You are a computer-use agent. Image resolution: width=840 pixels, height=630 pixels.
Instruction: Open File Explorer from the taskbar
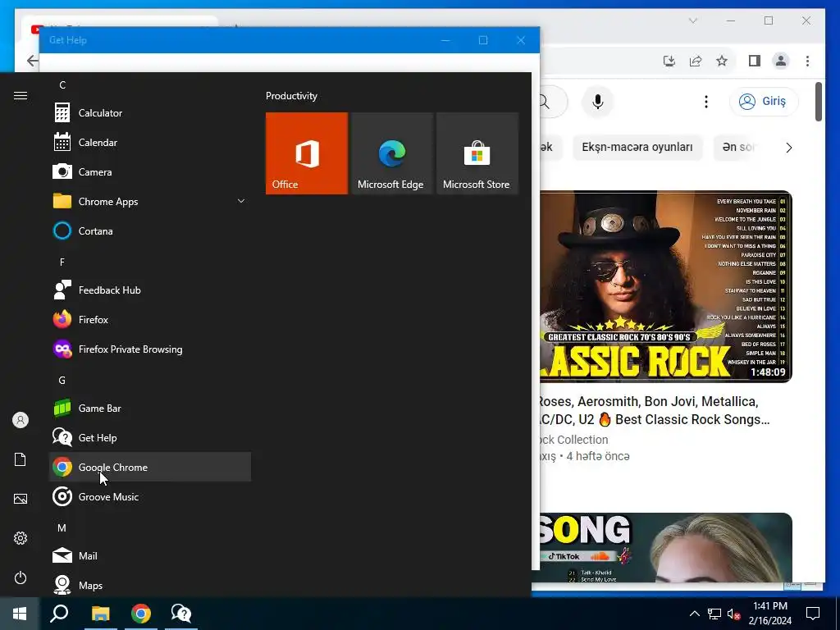click(100, 614)
